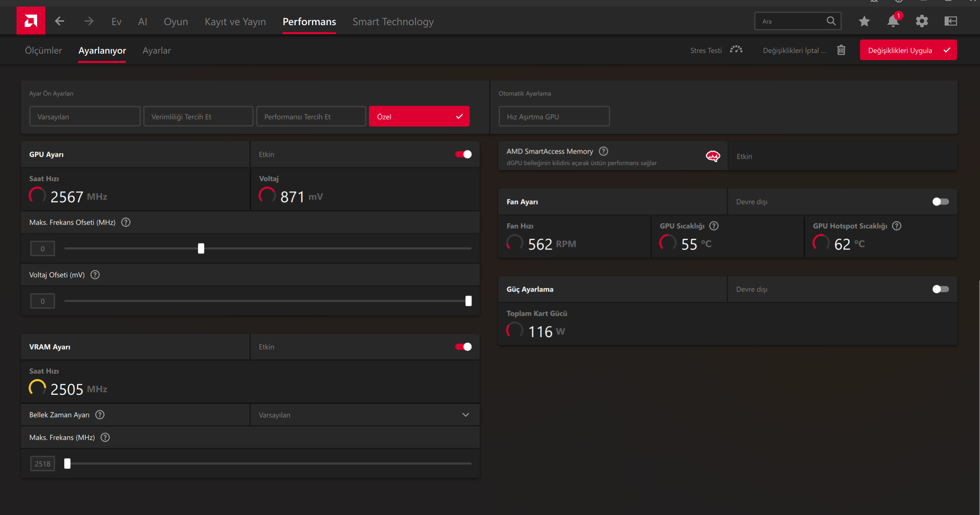
Task: Open help for VRAM Maks. Frekans
Action: tap(105, 437)
